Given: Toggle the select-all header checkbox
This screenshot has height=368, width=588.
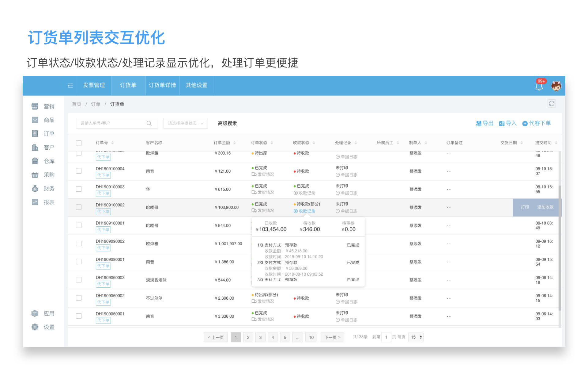Looking at the screenshot, I should (x=79, y=143).
